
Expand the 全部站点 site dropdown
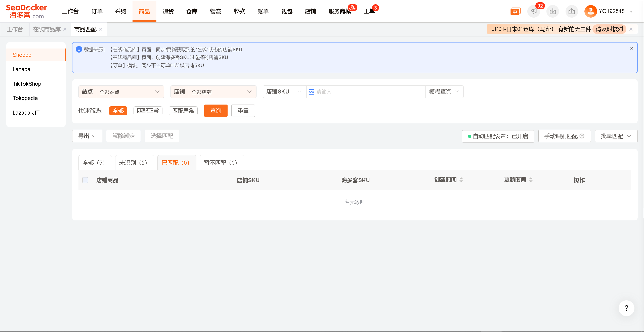(x=130, y=92)
